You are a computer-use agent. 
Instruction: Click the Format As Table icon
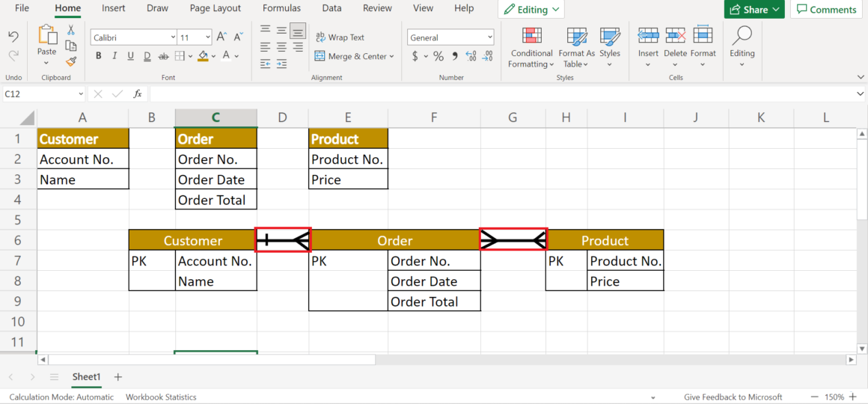[x=576, y=45]
